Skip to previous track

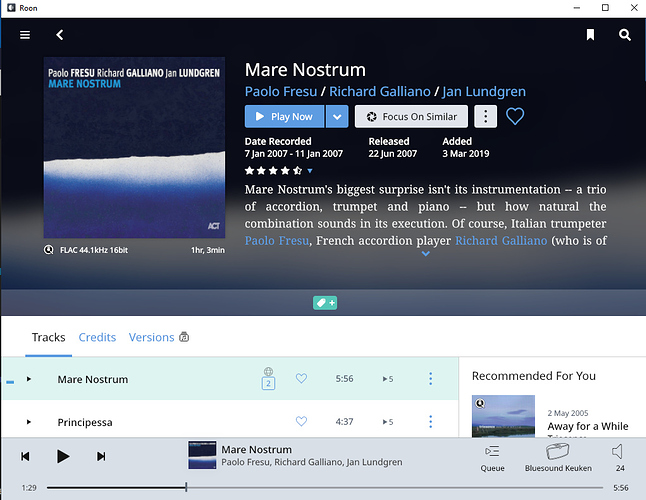25,456
